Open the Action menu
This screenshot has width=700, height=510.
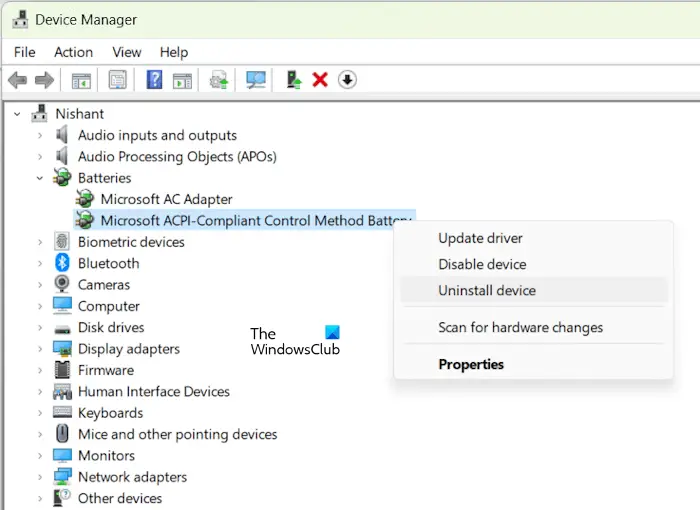pos(74,52)
